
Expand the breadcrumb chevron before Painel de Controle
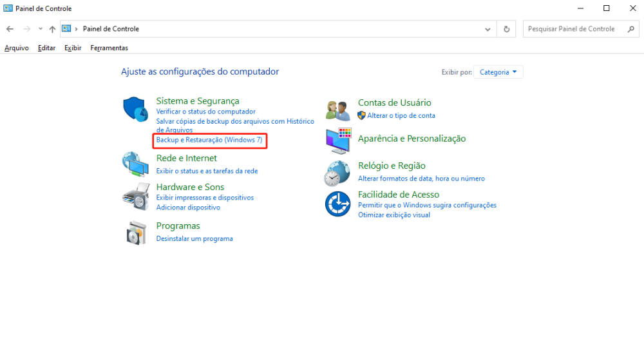click(x=76, y=29)
